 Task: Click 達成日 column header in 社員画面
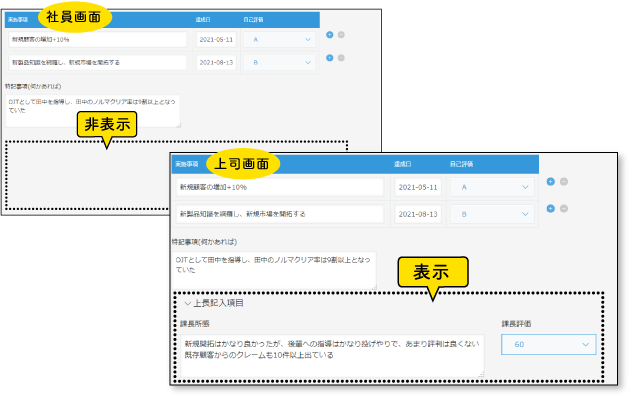coord(203,19)
